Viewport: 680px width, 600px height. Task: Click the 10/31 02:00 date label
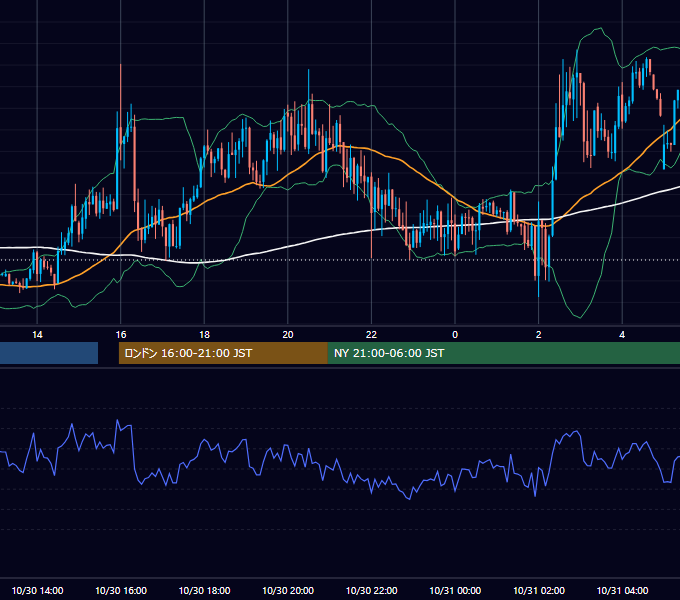coord(539,590)
